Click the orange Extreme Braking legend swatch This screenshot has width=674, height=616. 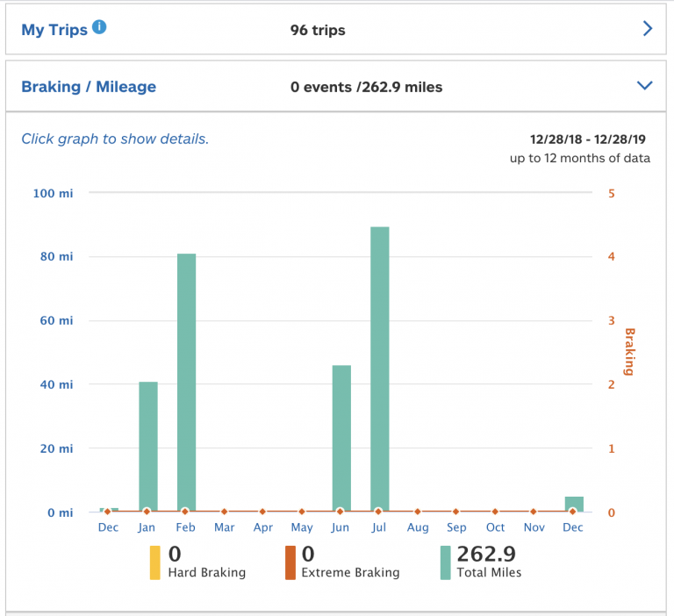click(x=290, y=562)
